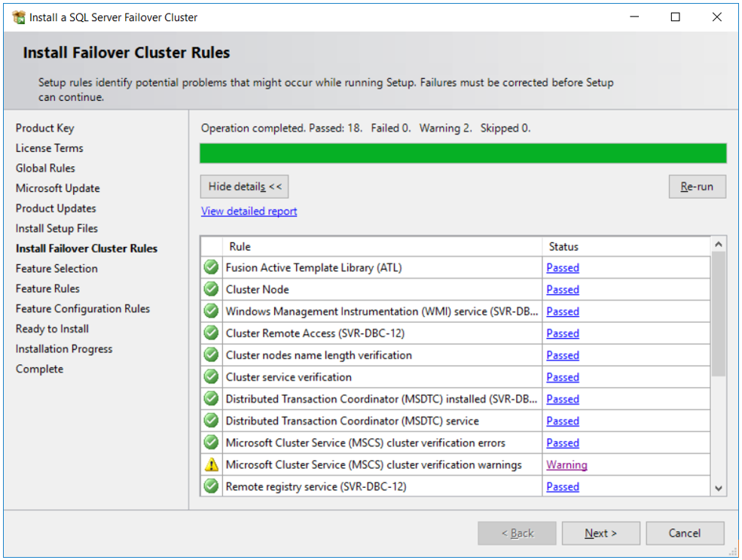Click the Status column header
The width and height of the screenshot is (742, 560).
tap(627, 246)
